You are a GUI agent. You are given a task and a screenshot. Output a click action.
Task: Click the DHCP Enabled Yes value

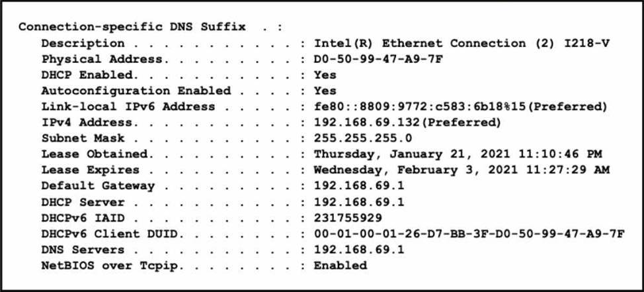tap(325, 75)
